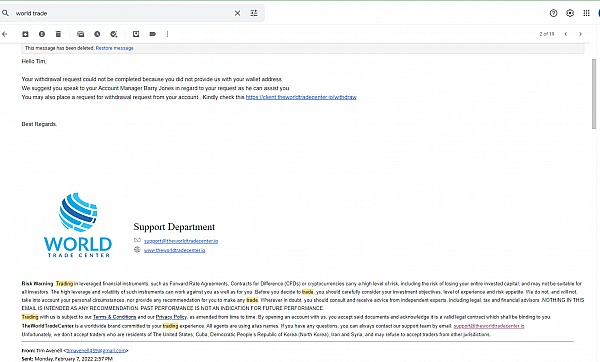600x362 pixels.
Task: Click the 'Support Department' heading
Action: click(174, 227)
